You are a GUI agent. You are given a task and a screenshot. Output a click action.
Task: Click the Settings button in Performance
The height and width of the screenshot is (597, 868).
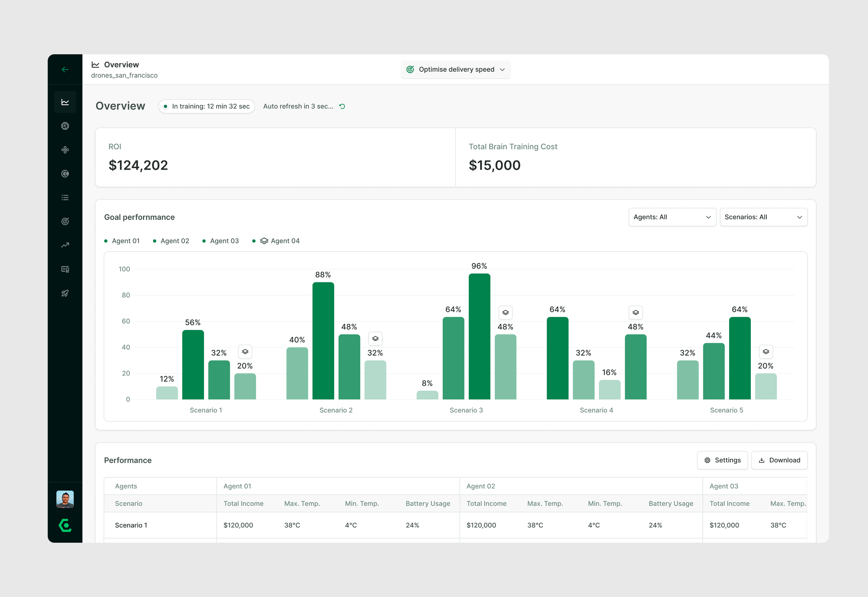pos(722,460)
